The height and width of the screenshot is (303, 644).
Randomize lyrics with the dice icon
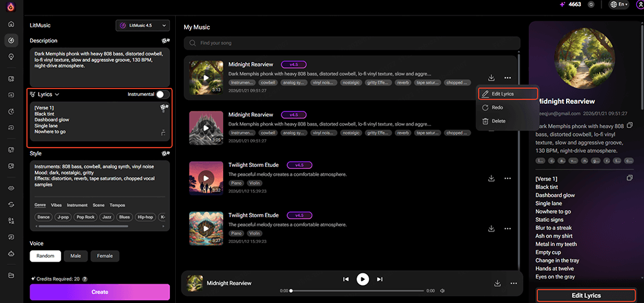pyautogui.click(x=164, y=108)
